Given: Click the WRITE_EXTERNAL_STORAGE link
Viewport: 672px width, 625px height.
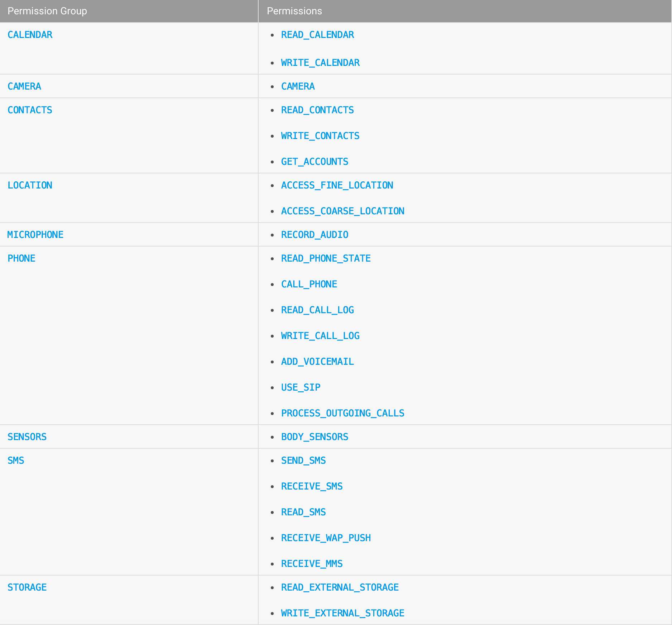Looking at the screenshot, I should [343, 613].
